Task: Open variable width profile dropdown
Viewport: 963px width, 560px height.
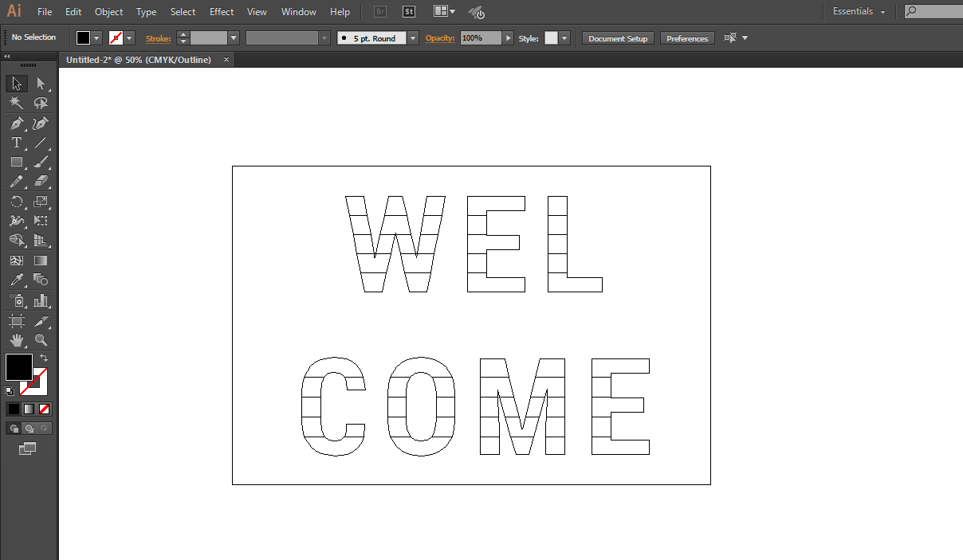Action: pyautogui.click(x=324, y=38)
